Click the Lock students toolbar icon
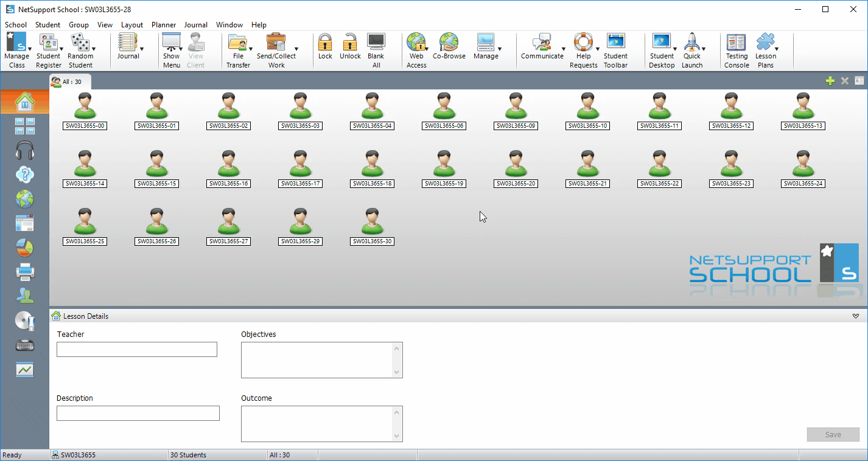The height and width of the screenshot is (461, 868). point(325,47)
